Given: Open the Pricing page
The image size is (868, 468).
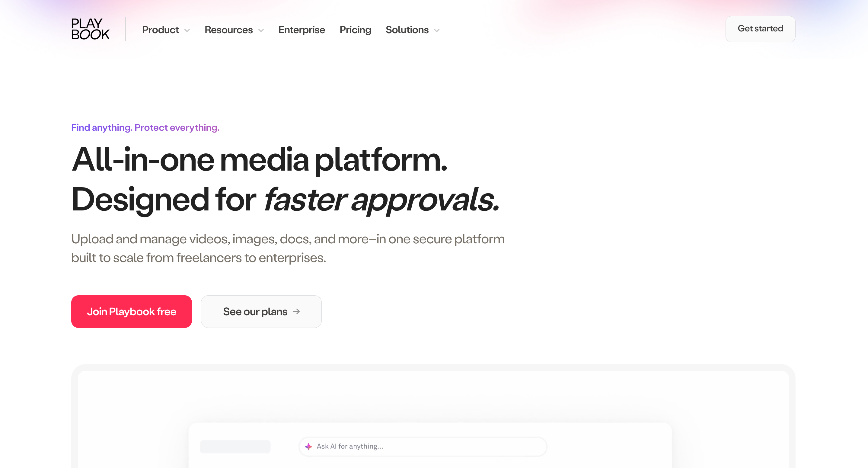Looking at the screenshot, I should pos(355,30).
